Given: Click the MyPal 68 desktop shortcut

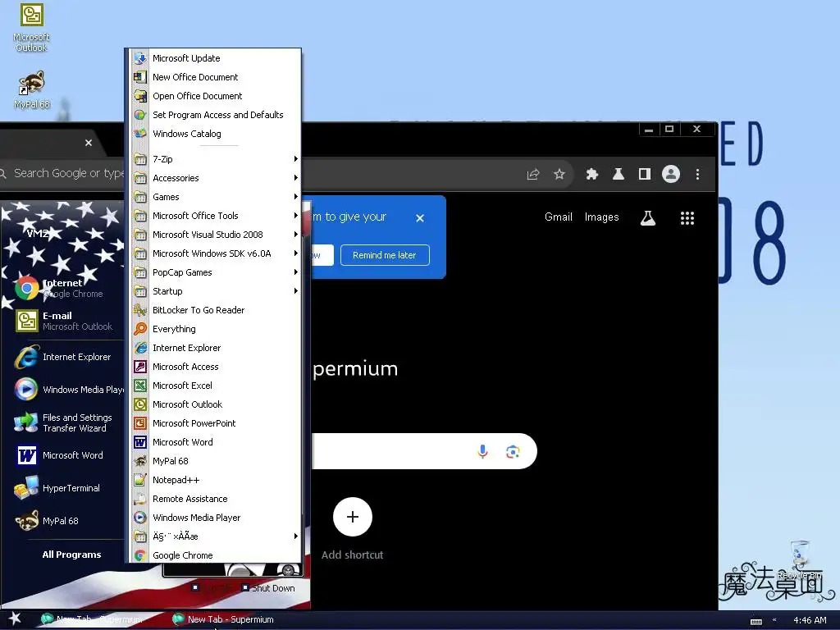Looking at the screenshot, I should coord(32,90).
